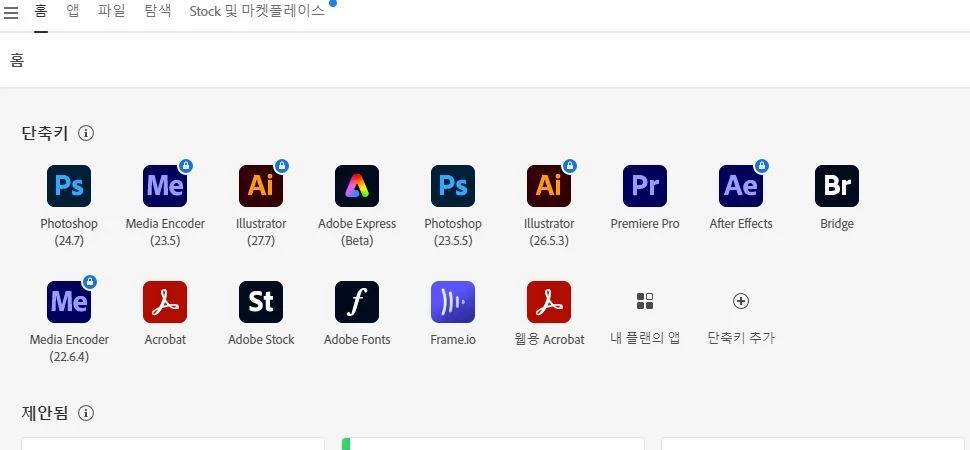Switch to the 파일 tab
970x450 pixels.
tap(112, 11)
